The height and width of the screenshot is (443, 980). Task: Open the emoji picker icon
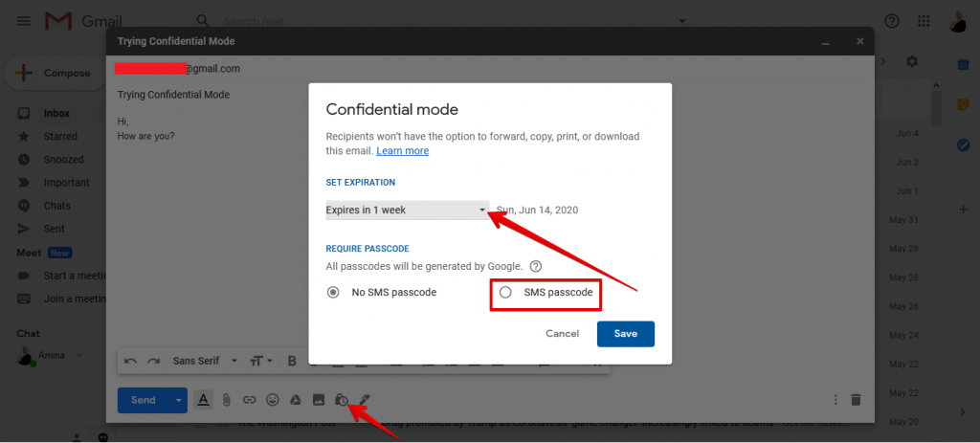pos(273,400)
